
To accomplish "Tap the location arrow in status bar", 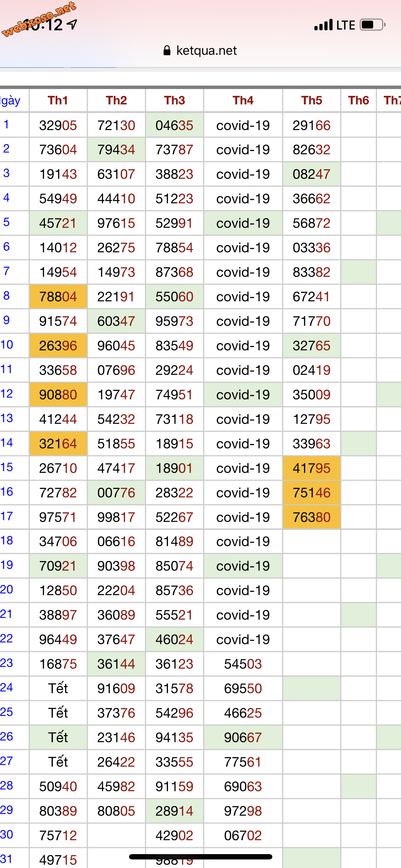I will 72,24.
